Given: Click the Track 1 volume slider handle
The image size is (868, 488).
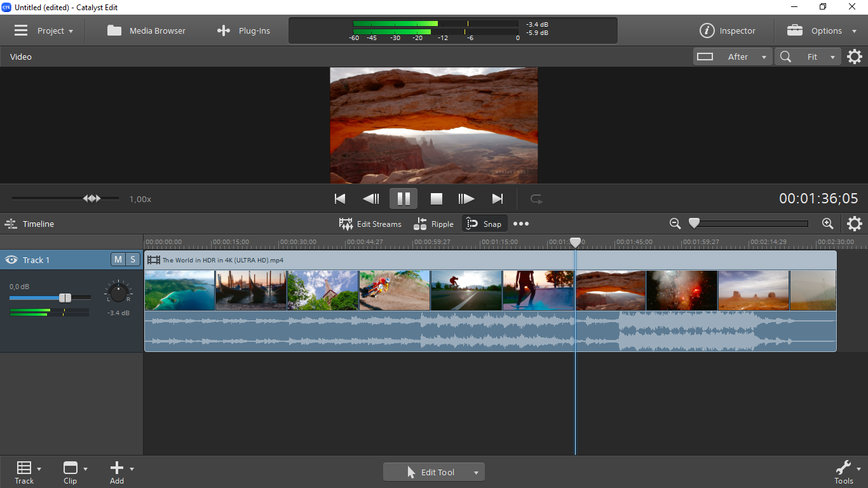Looking at the screenshot, I should pyautogui.click(x=65, y=298).
